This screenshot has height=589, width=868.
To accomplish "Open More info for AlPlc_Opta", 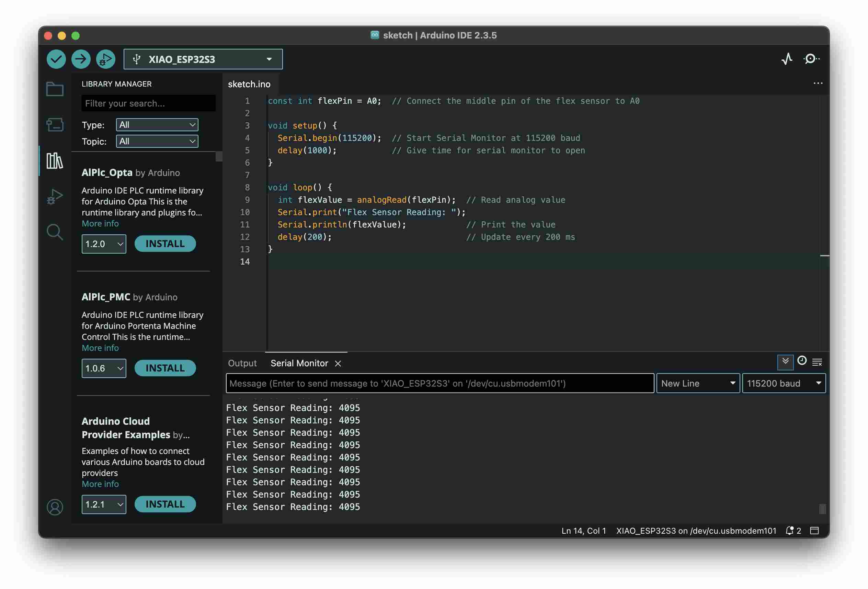I will [x=100, y=223].
